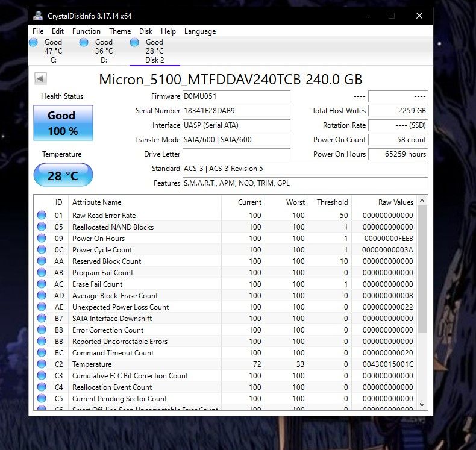Open the File menu
Viewport: 476px width, 450px height.
(x=38, y=31)
